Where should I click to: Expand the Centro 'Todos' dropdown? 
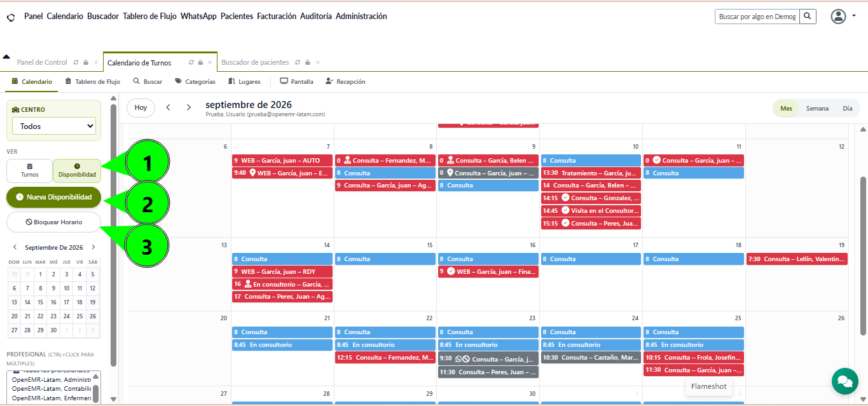coord(53,126)
